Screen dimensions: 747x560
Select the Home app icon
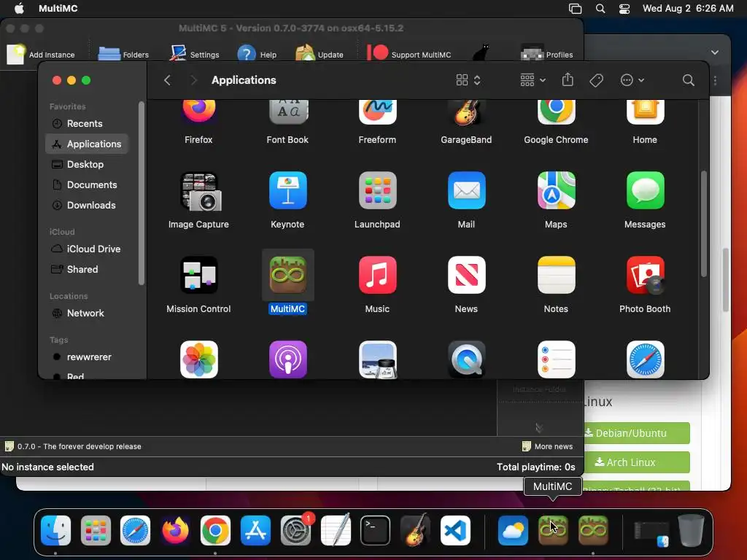coord(645,112)
